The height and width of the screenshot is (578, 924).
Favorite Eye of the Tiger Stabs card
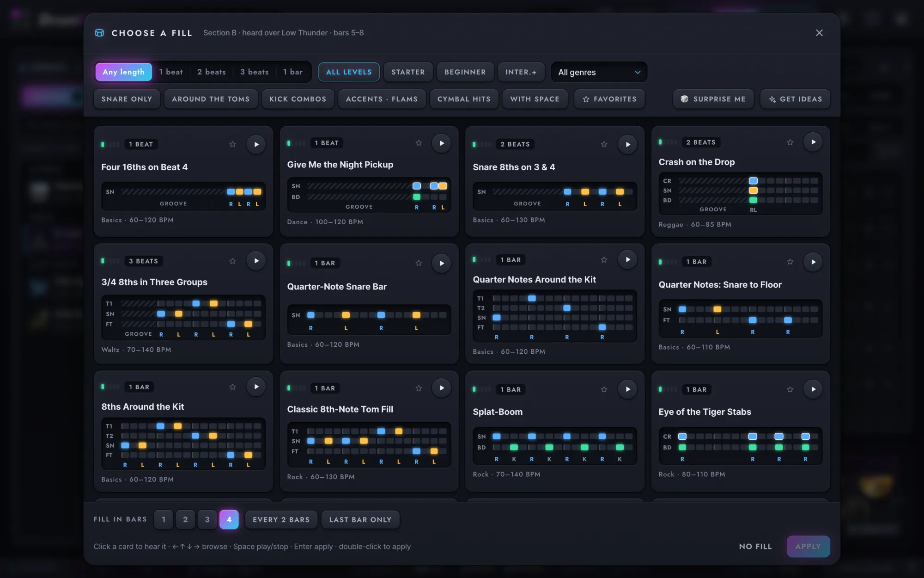[x=790, y=389]
